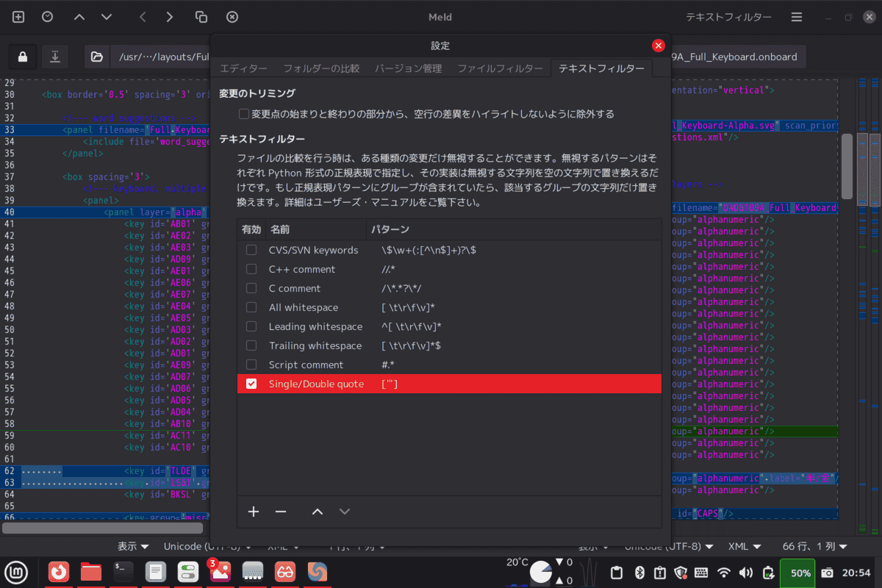The height and width of the screenshot is (588, 882).
Task: Open the onboard keyboard taskbar icon
Action: point(253,571)
